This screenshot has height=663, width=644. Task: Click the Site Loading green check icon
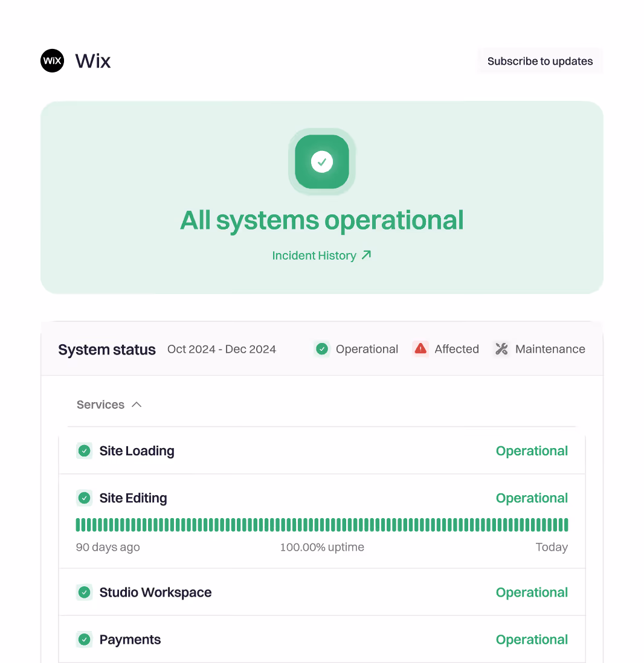click(84, 450)
